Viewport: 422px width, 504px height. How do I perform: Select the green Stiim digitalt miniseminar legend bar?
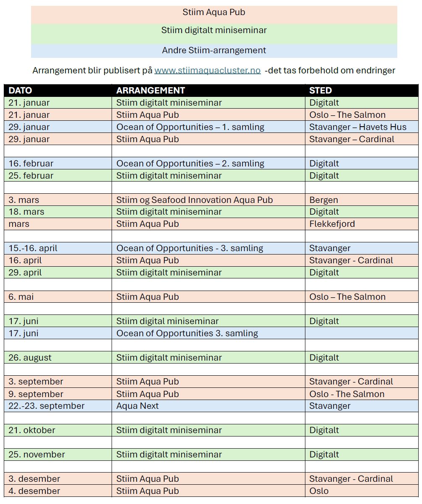[214, 31]
